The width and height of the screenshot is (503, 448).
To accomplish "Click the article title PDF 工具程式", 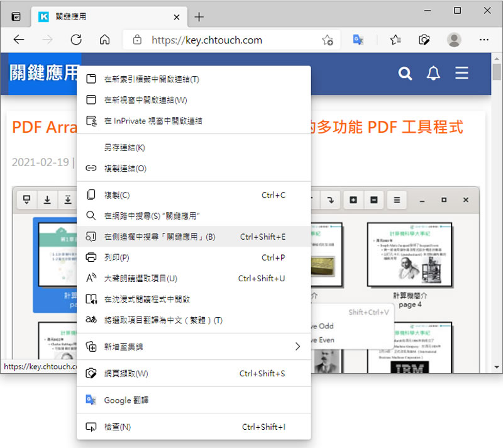I will pyautogui.click(x=416, y=127).
